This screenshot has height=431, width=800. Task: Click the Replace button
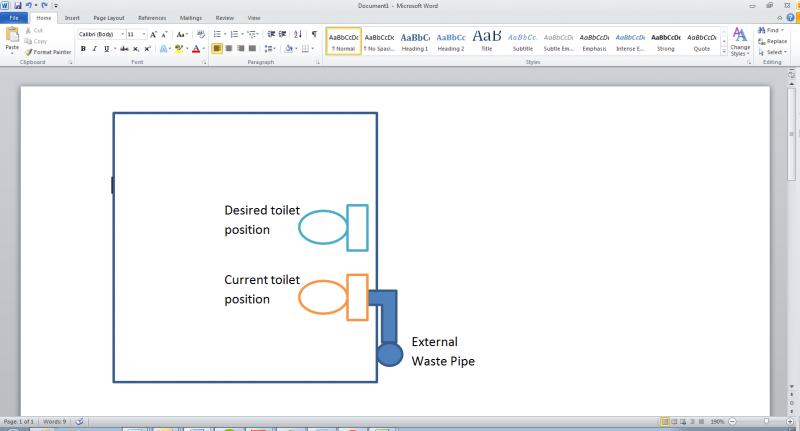pyautogui.click(x=773, y=41)
